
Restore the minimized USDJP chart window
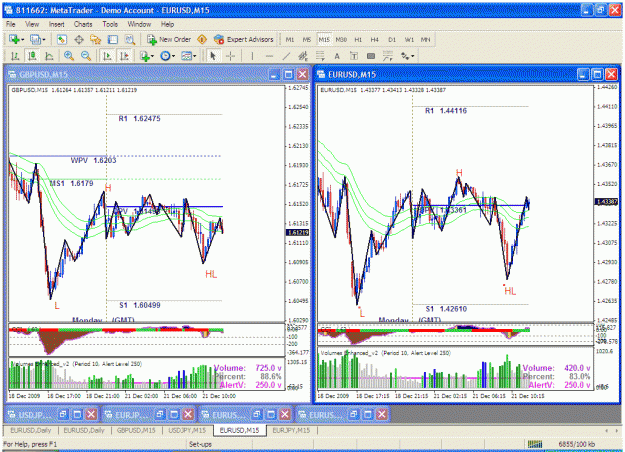(63, 415)
